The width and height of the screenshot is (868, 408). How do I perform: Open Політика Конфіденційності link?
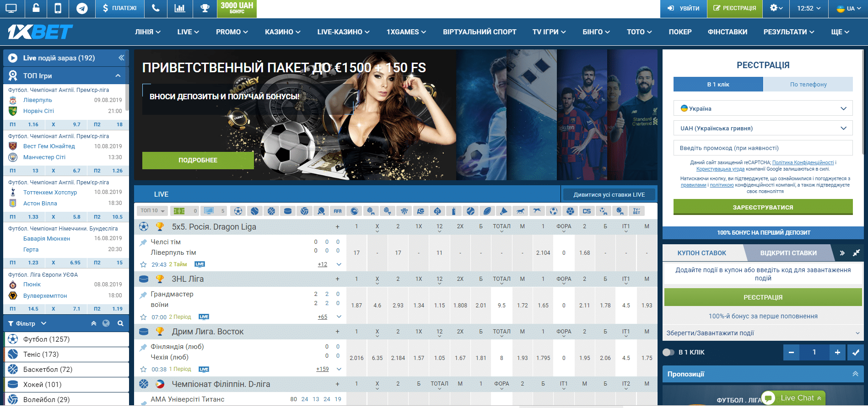tap(803, 162)
